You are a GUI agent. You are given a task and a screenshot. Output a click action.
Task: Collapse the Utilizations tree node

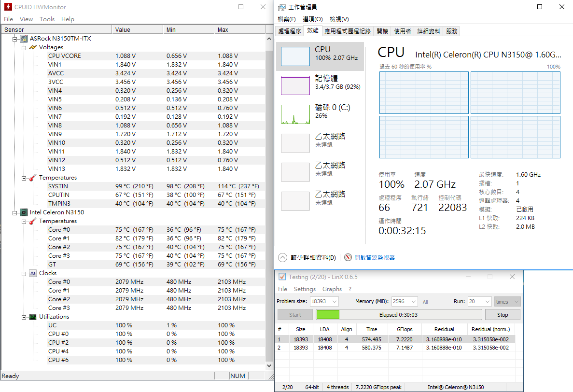coord(24,317)
